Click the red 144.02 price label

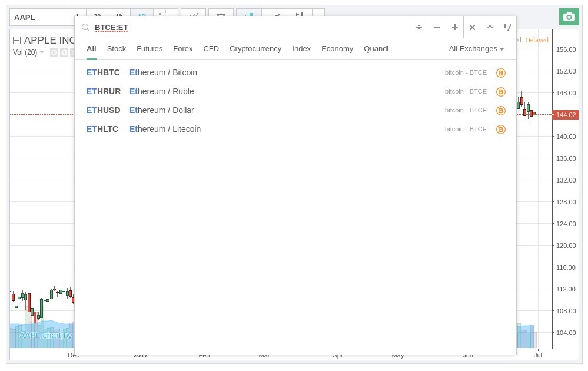click(x=566, y=115)
